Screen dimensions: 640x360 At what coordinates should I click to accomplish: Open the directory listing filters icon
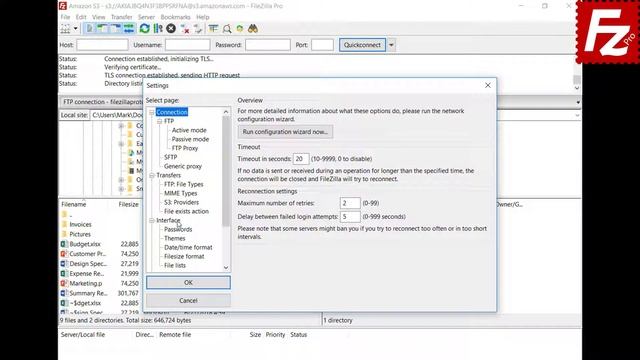point(213,29)
